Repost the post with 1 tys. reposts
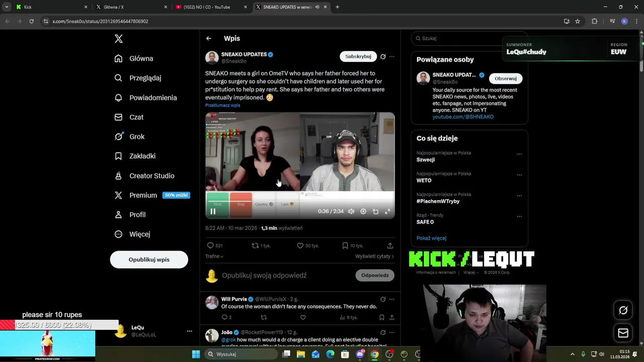 (261, 245)
